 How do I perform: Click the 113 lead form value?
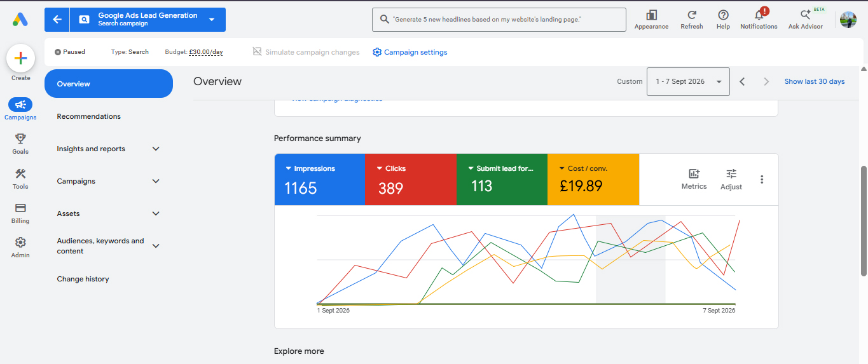click(x=481, y=185)
